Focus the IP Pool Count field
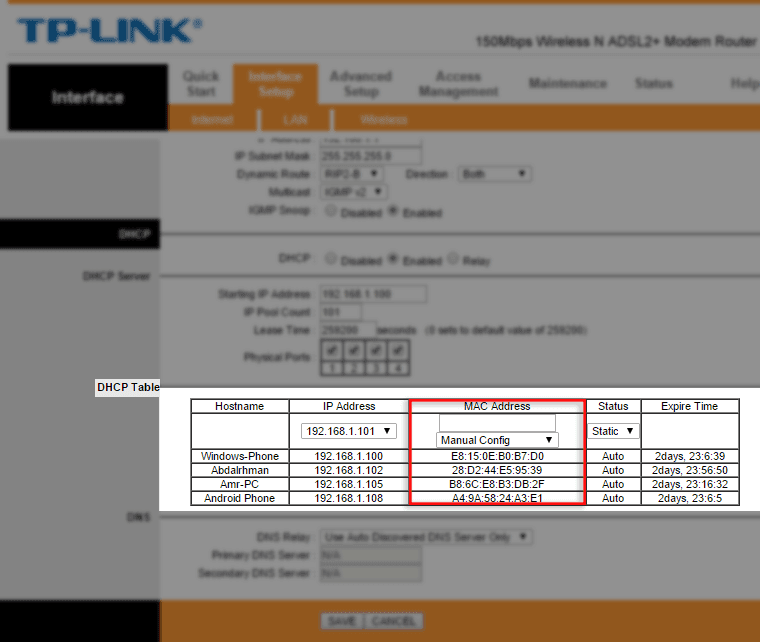 point(340,312)
